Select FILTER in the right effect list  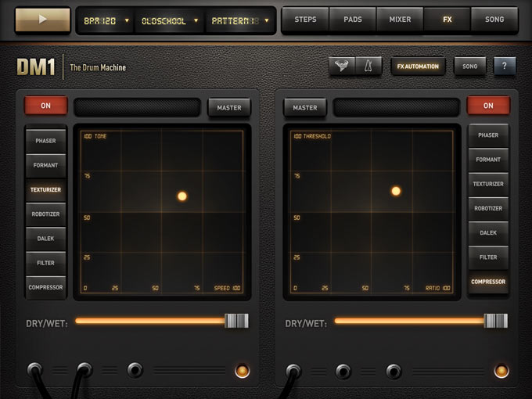pos(488,257)
